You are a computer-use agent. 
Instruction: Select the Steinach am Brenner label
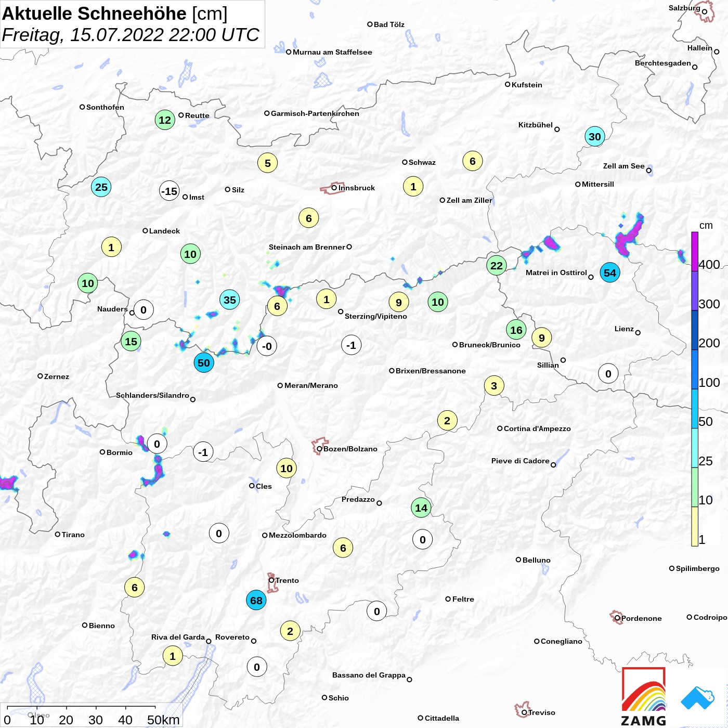click(x=307, y=247)
